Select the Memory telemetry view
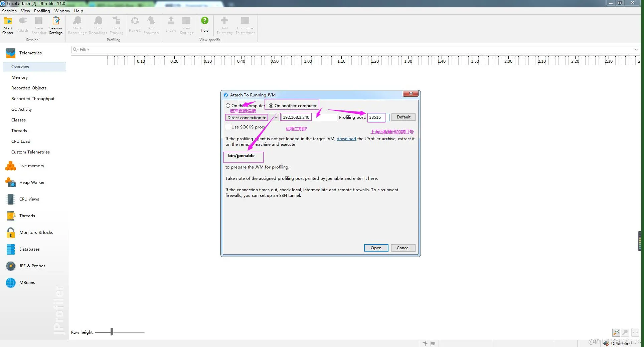The image size is (644, 347). [19, 77]
